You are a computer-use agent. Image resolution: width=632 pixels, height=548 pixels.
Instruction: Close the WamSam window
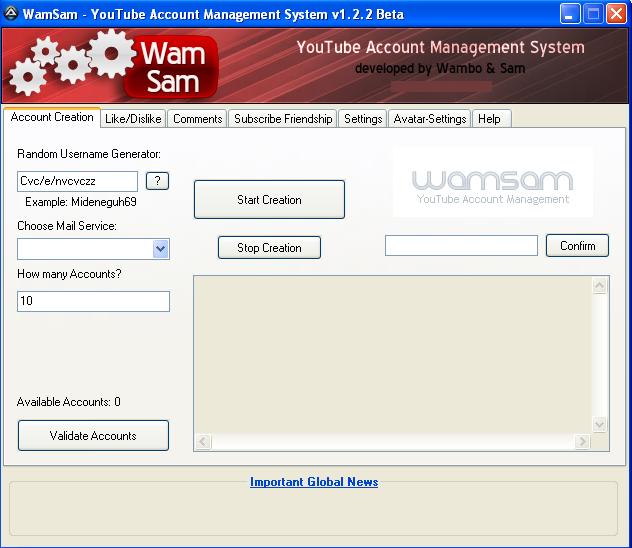617,14
